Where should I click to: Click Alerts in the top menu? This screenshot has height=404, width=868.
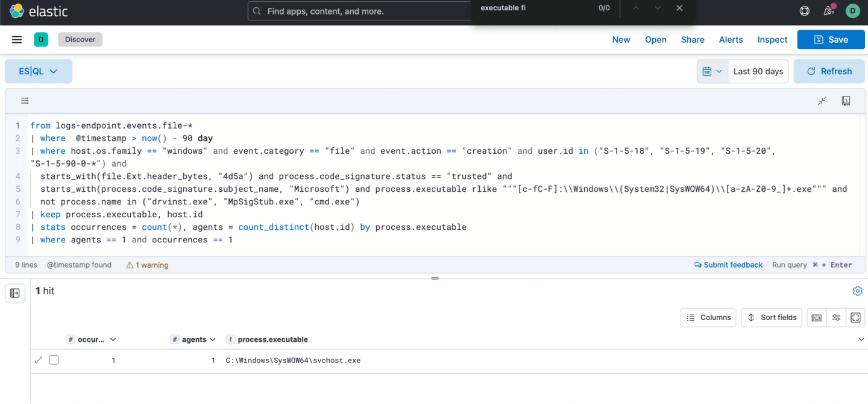731,40
